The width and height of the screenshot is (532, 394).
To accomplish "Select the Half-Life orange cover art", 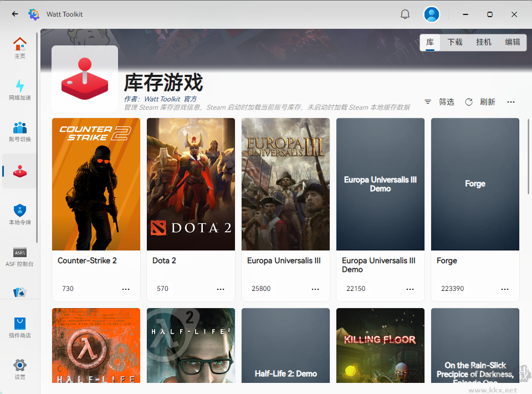I will (x=96, y=345).
